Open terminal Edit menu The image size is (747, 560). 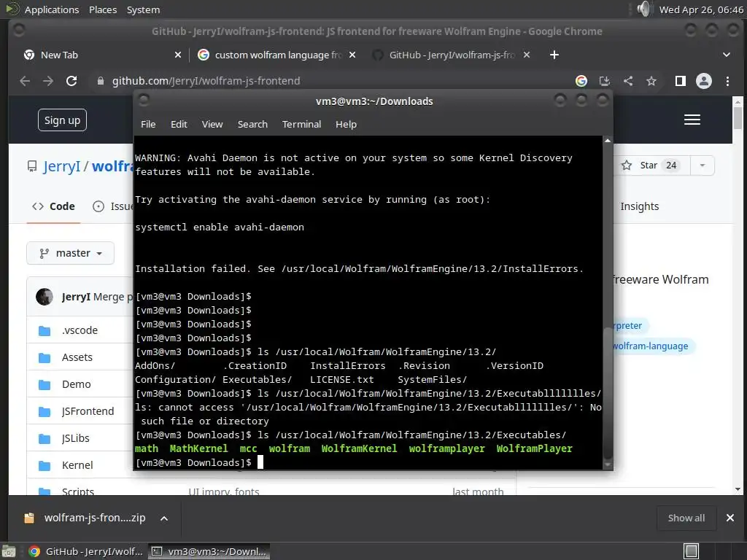(179, 124)
